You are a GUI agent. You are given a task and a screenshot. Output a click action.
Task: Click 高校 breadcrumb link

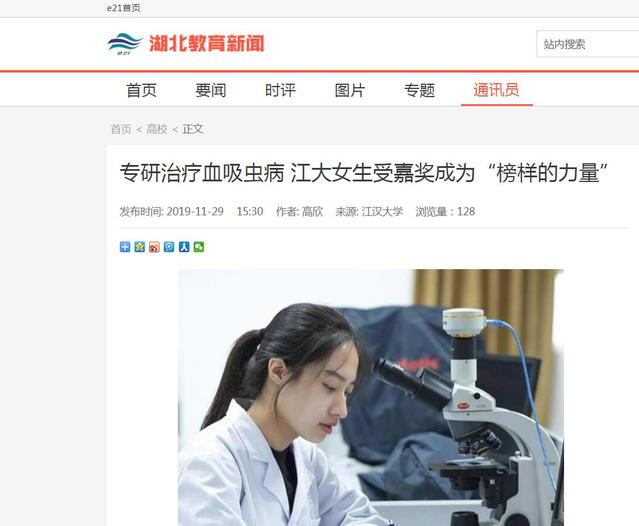tap(157, 129)
